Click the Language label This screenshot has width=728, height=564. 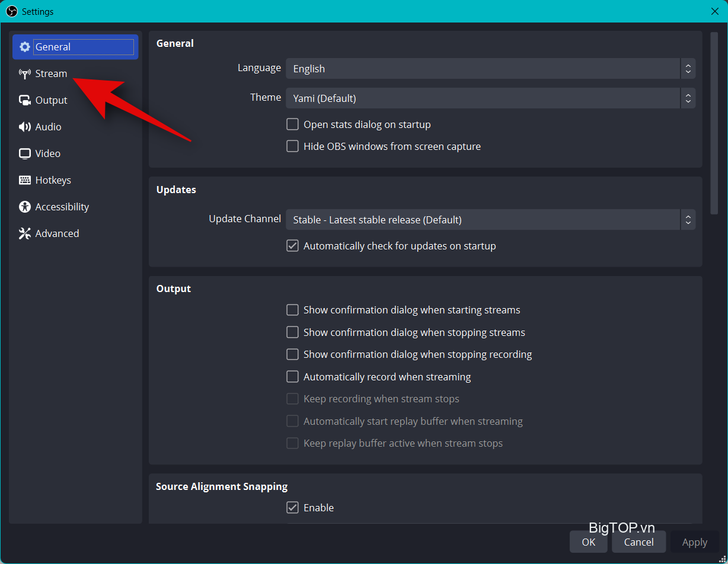tap(259, 68)
